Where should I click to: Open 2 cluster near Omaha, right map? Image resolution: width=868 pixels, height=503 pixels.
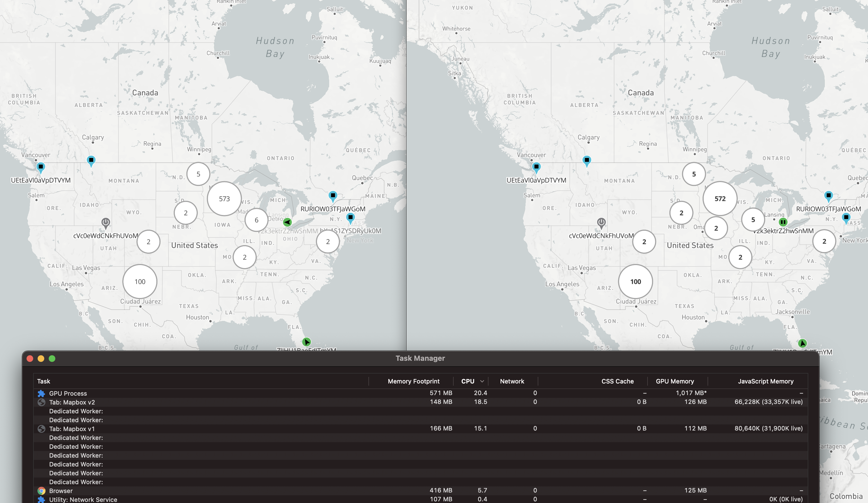coord(716,228)
